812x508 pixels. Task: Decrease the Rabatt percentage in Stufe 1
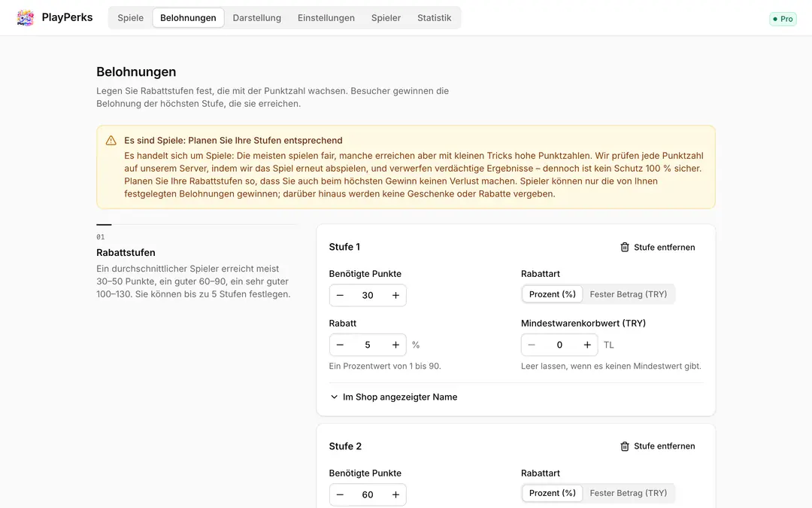point(341,345)
